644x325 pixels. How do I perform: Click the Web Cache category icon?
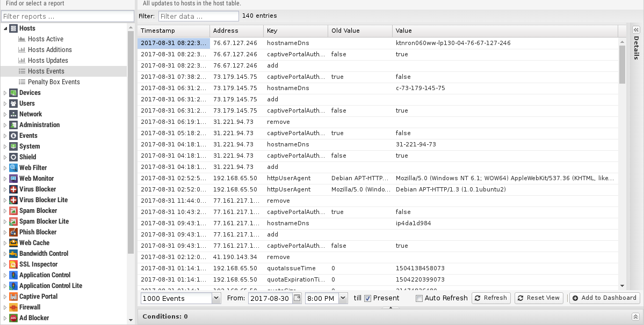(x=13, y=243)
